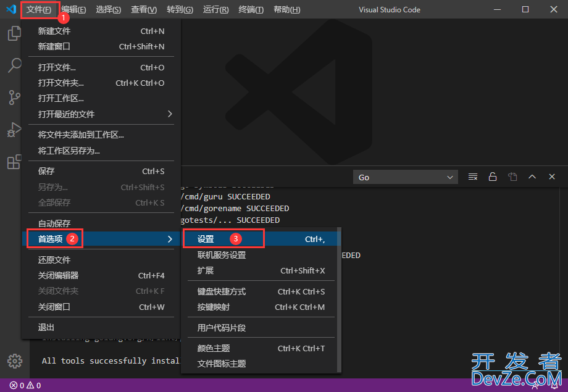Screen dimensions: 568x392
Task: Maximize the Visual Studio Code window
Action: coord(525,9)
